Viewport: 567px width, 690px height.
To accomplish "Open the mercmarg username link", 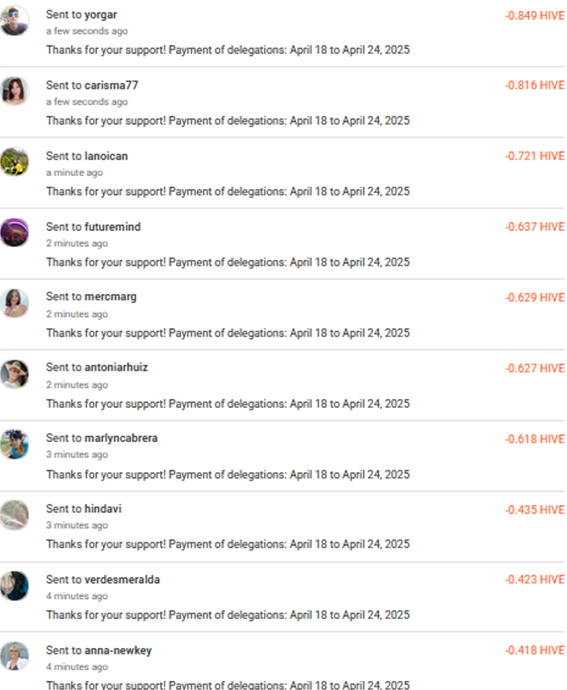I will click(x=110, y=297).
